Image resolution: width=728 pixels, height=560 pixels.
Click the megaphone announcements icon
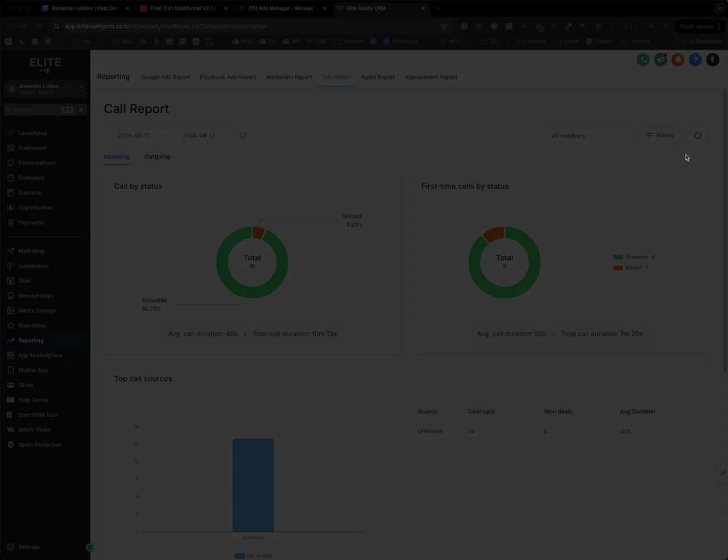(660, 60)
